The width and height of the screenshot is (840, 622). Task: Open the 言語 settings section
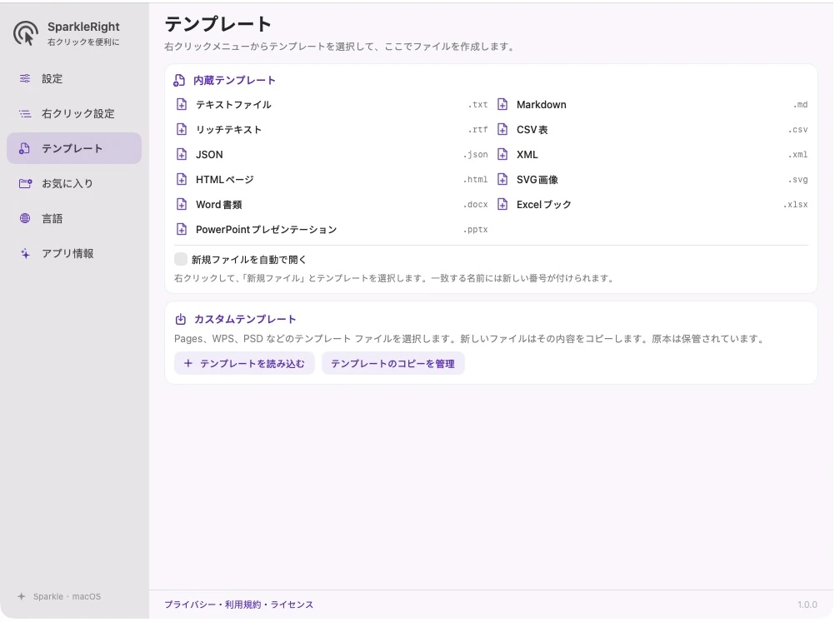(74, 218)
